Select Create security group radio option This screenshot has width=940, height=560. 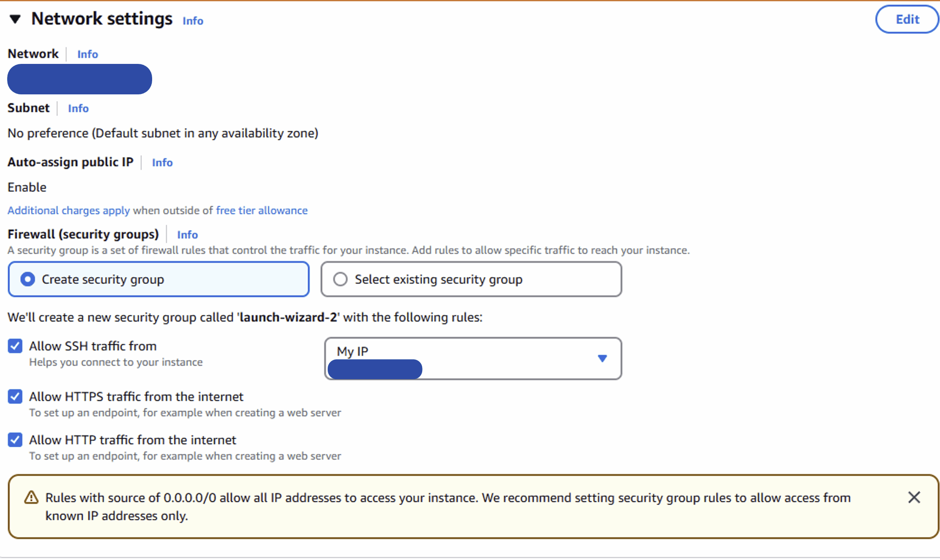pos(159,279)
